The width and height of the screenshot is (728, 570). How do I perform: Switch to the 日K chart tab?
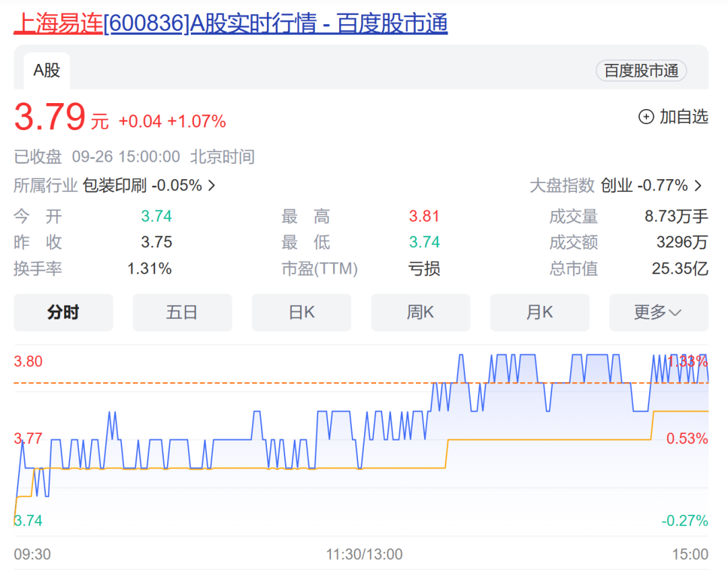302,313
